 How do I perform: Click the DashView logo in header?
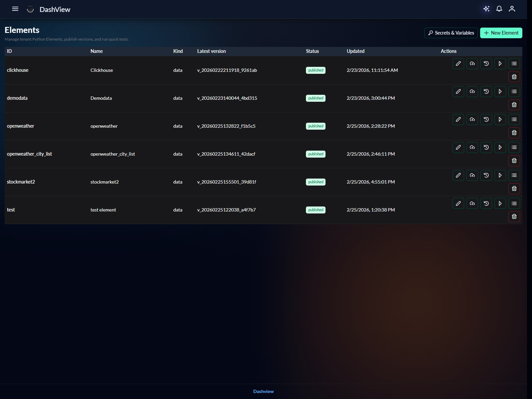49,9
